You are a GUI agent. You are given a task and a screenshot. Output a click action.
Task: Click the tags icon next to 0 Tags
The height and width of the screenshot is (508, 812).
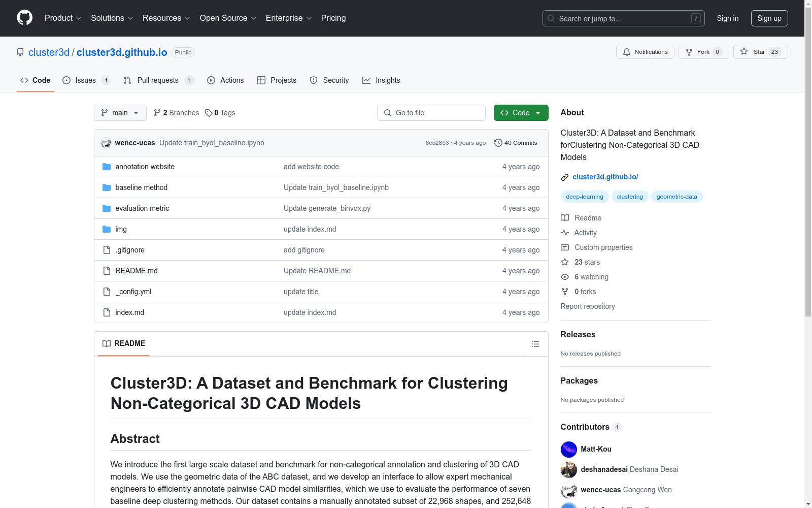pos(209,113)
